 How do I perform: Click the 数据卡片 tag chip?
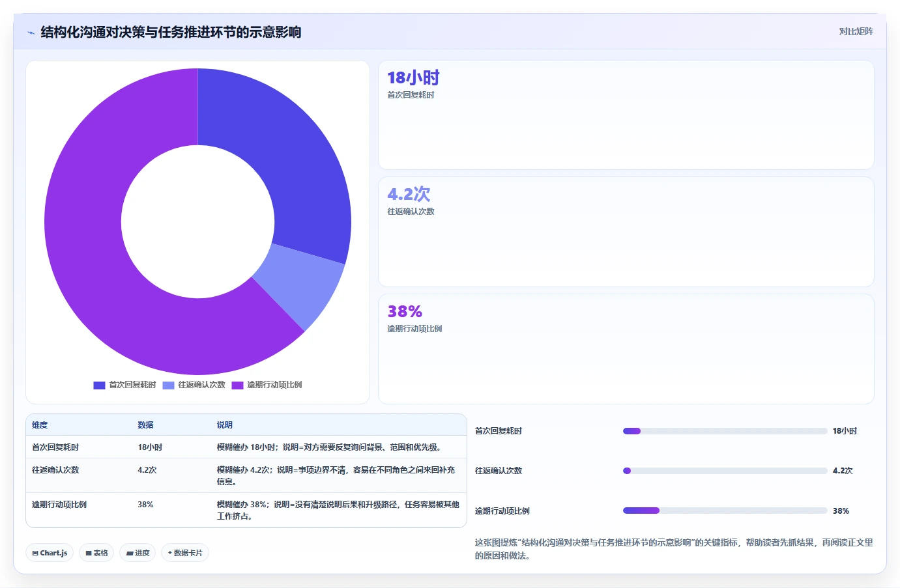[x=185, y=553]
